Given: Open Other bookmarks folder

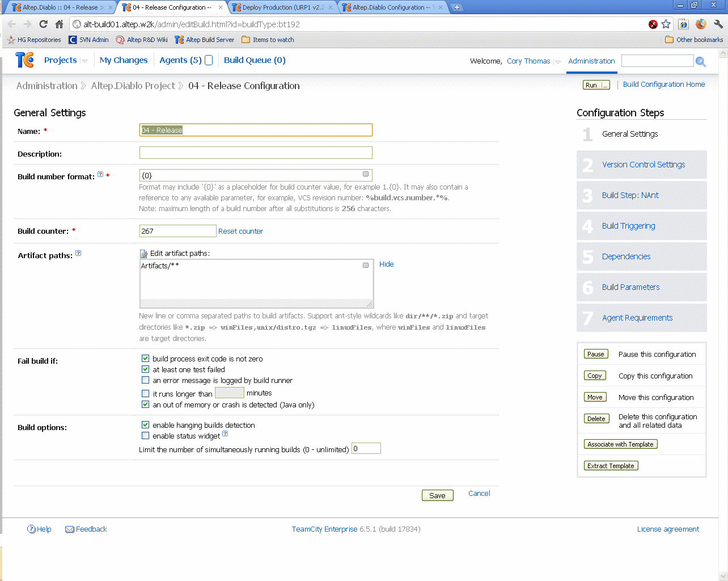Looking at the screenshot, I should [x=694, y=40].
